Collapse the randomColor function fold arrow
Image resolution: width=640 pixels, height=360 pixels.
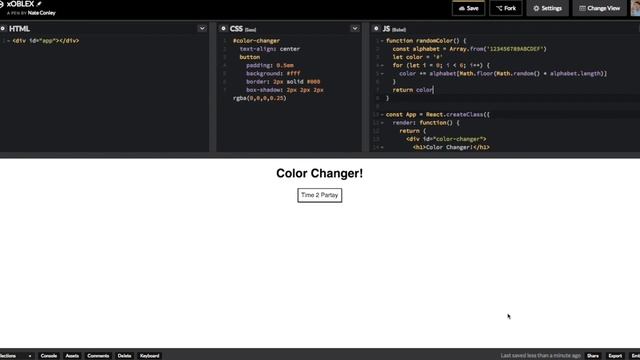pyautogui.click(x=382, y=41)
